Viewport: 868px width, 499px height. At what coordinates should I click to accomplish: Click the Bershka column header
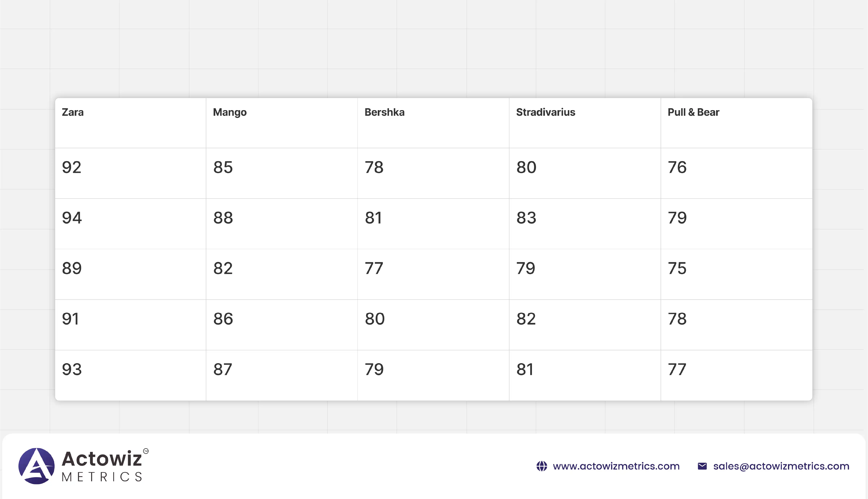tap(384, 112)
